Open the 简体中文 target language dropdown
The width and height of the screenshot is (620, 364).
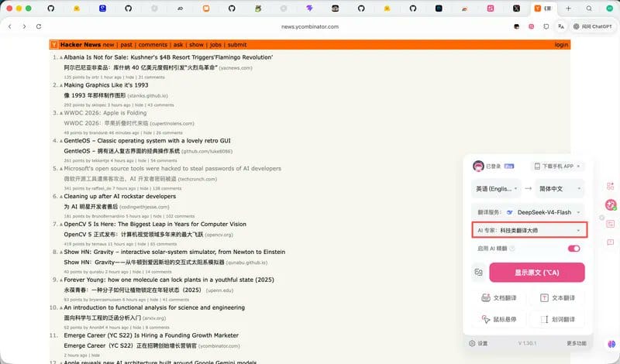(560, 188)
